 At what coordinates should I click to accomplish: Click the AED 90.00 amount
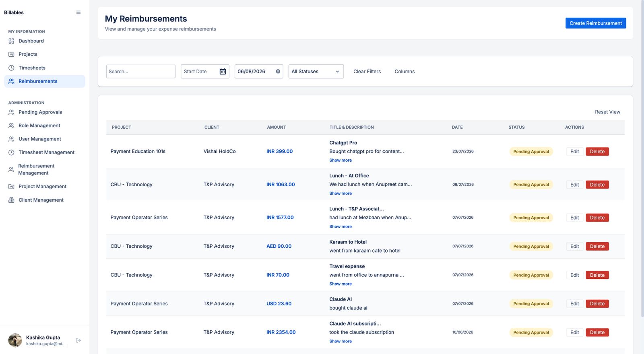tap(279, 247)
